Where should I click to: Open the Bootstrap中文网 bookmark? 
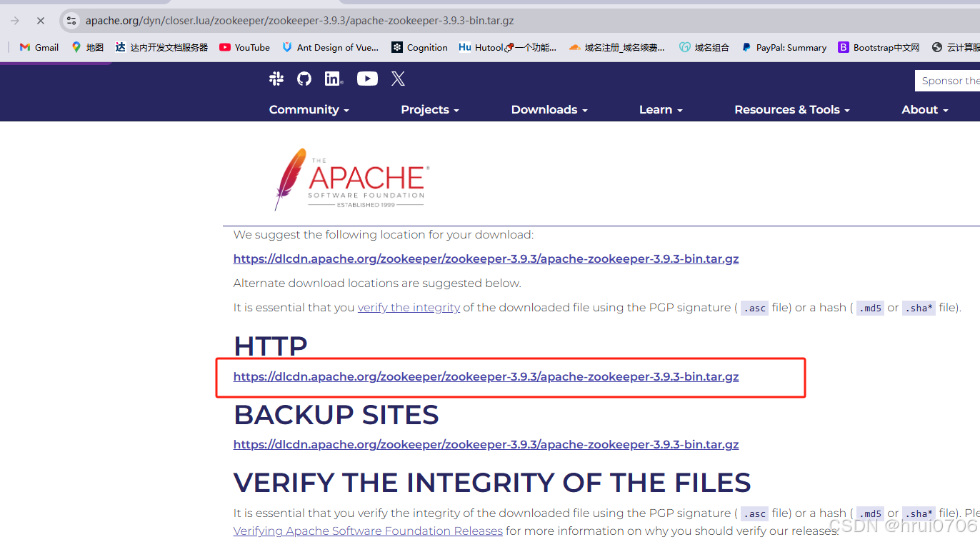(x=879, y=47)
